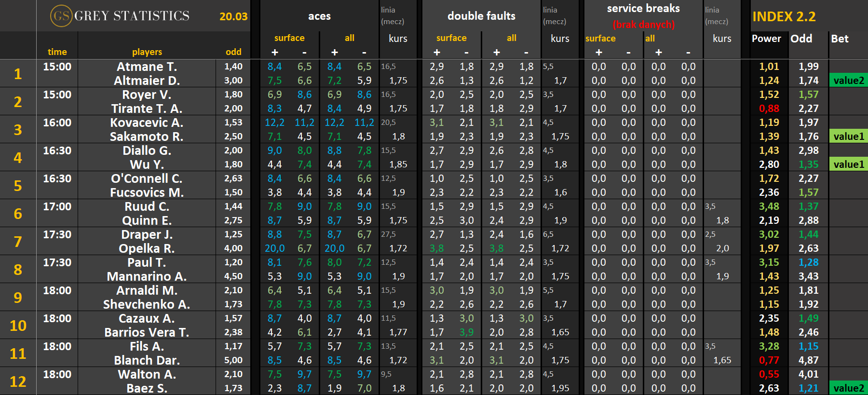Select the double faults section header
This screenshot has height=395, width=868.
481,16
